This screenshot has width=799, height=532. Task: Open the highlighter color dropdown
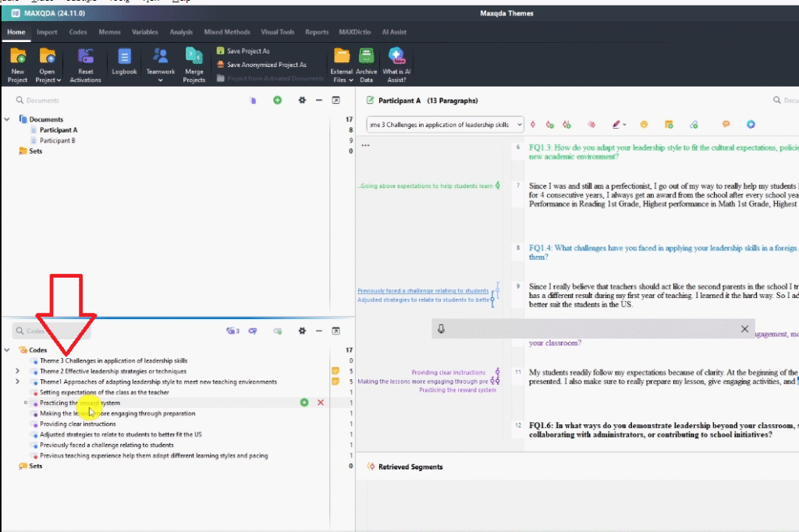pos(626,125)
